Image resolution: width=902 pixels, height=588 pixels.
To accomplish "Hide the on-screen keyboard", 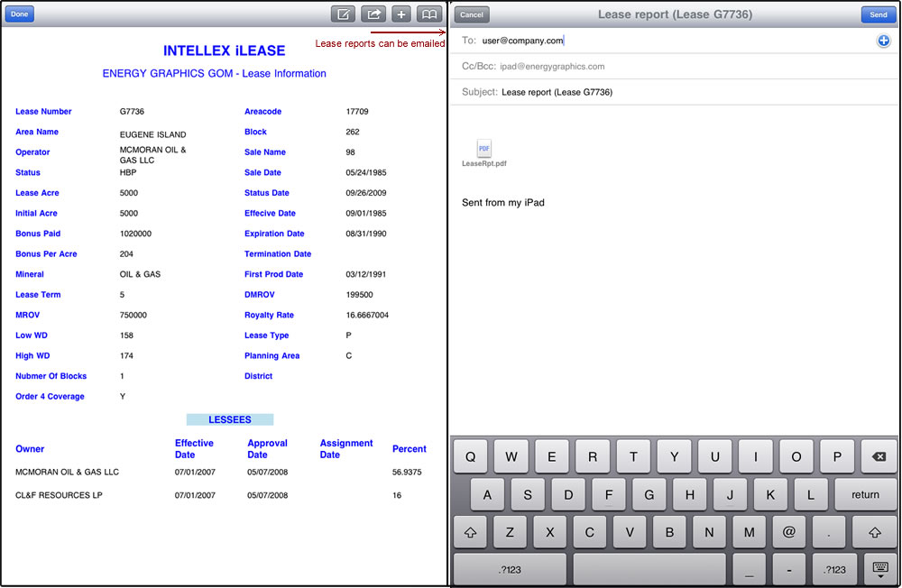I will click(x=880, y=570).
